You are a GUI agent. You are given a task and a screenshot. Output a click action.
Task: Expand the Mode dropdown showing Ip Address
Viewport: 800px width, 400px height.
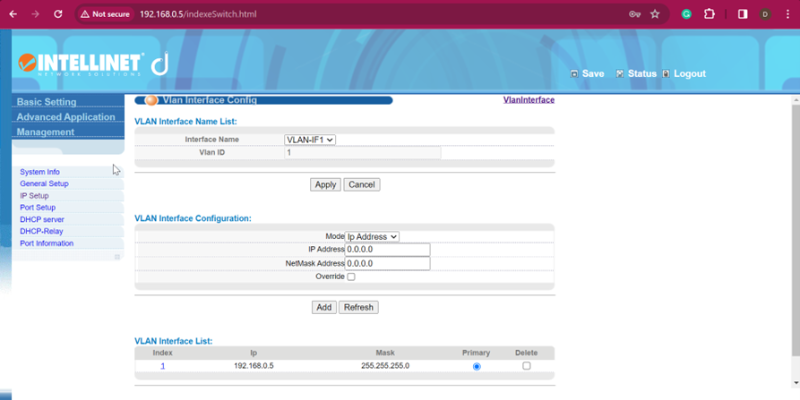372,237
